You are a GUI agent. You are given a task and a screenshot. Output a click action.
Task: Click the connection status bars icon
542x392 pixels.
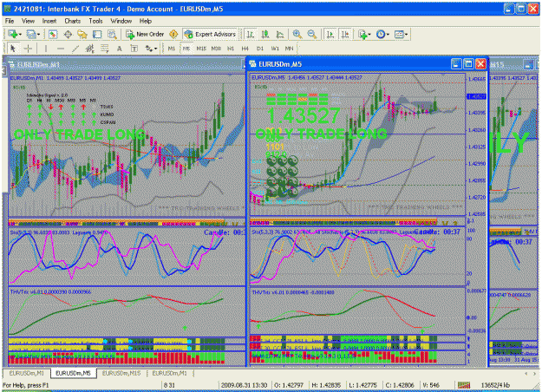point(464,385)
